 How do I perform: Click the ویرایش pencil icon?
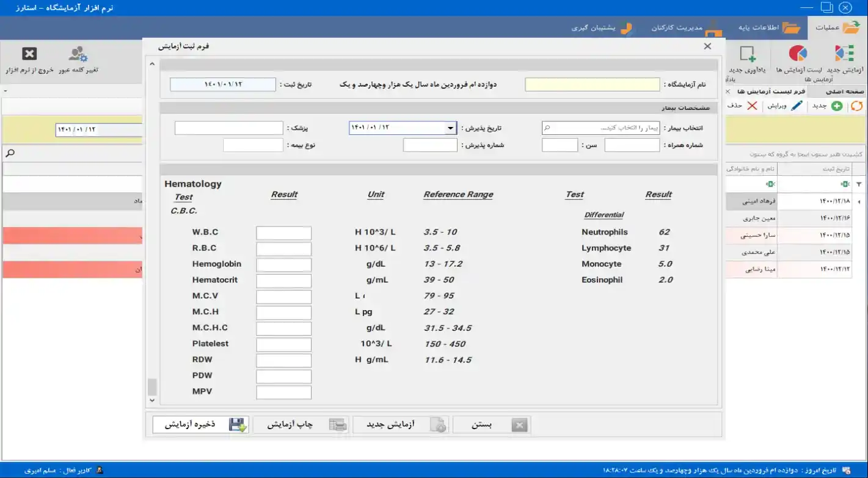pos(797,106)
